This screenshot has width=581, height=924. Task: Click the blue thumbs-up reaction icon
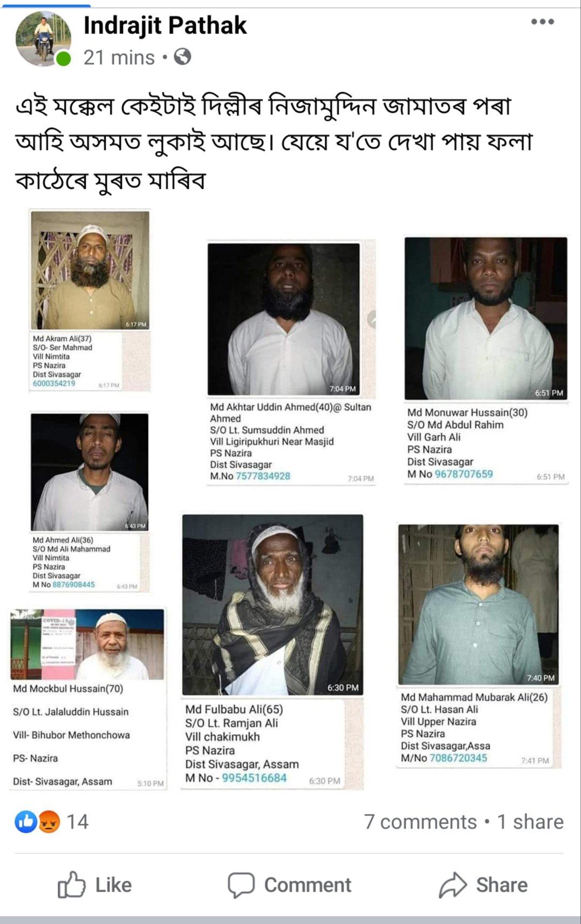(25, 822)
